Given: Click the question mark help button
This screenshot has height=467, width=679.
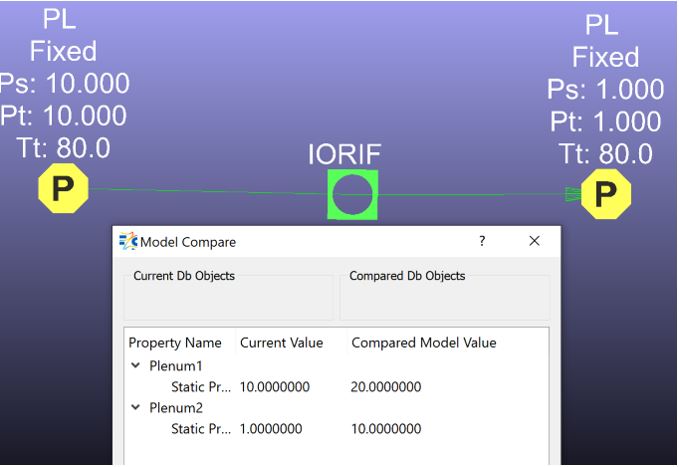Looking at the screenshot, I should click(x=482, y=241).
